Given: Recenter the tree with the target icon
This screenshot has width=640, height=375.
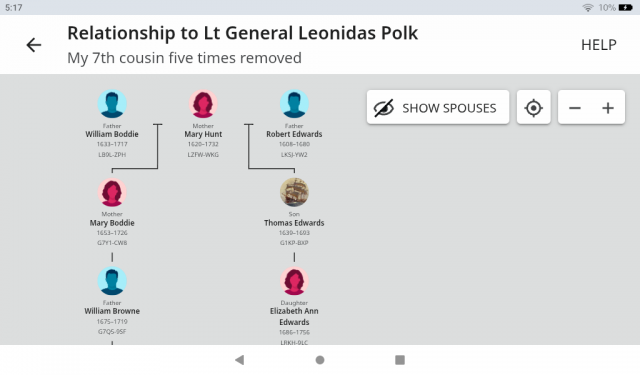Looking at the screenshot, I should (533, 107).
